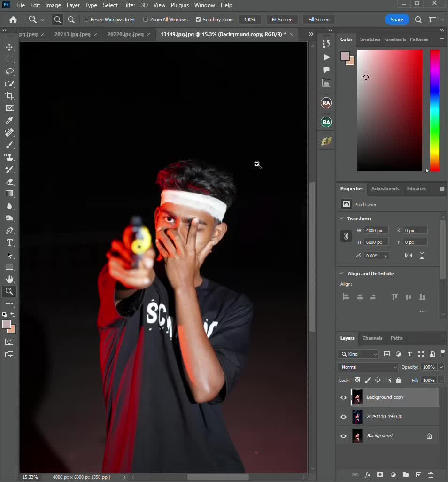Open the Kind filter dropdown

358,354
